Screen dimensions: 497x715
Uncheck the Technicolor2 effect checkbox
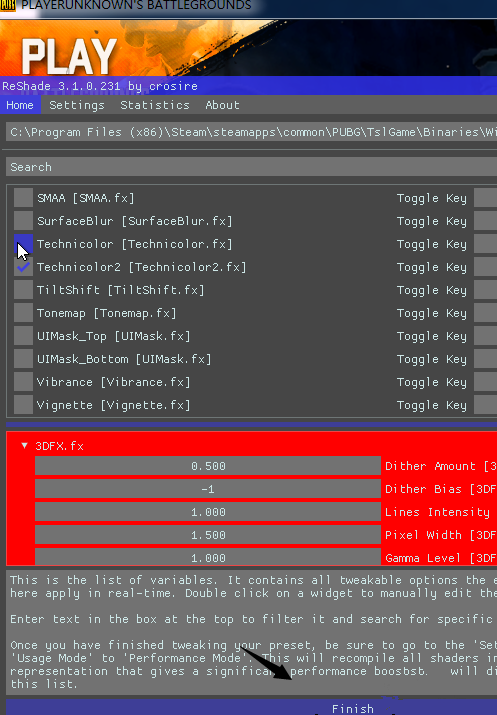click(x=23, y=267)
